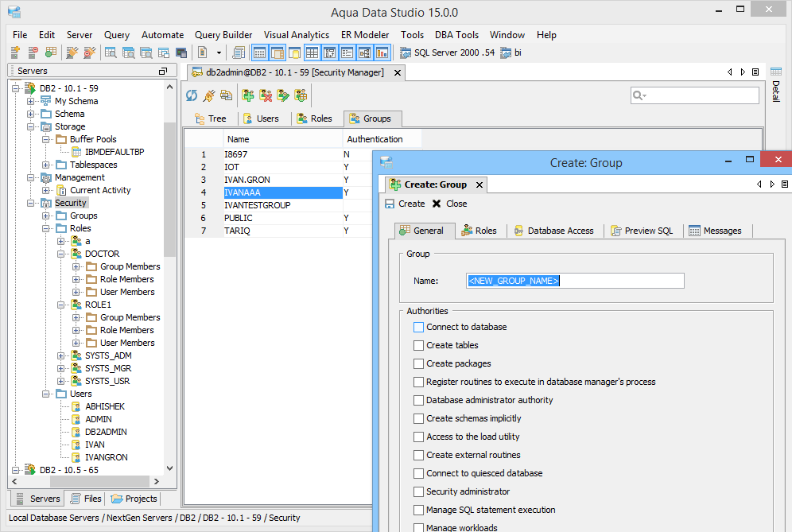Open the ER Modeler menu
792x532 pixels.
pyautogui.click(x=365, y=35)
